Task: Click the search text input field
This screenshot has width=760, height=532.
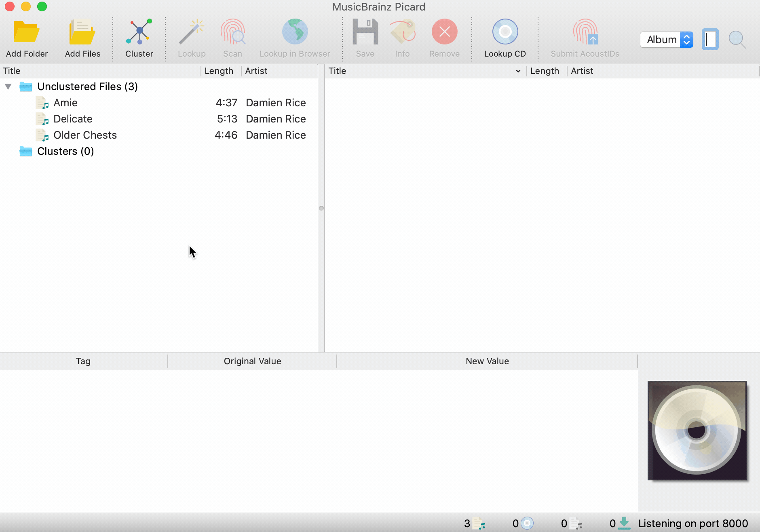Action: [710, 40]
